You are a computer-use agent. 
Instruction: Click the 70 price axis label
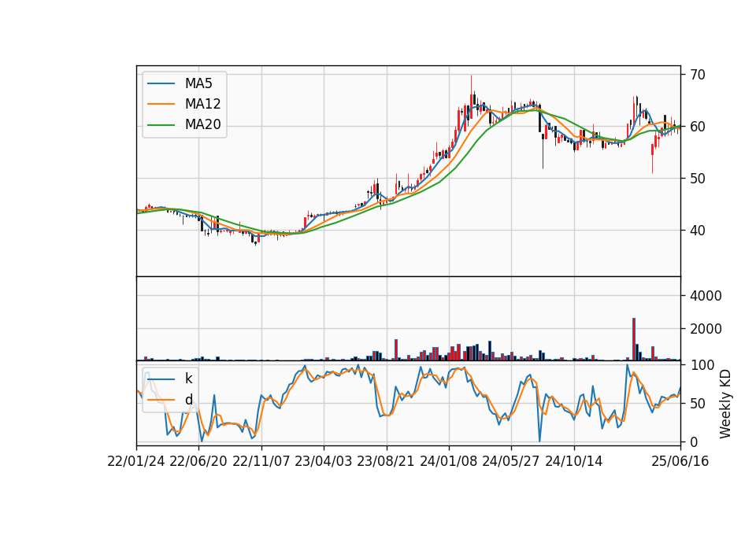coord(697,75)
